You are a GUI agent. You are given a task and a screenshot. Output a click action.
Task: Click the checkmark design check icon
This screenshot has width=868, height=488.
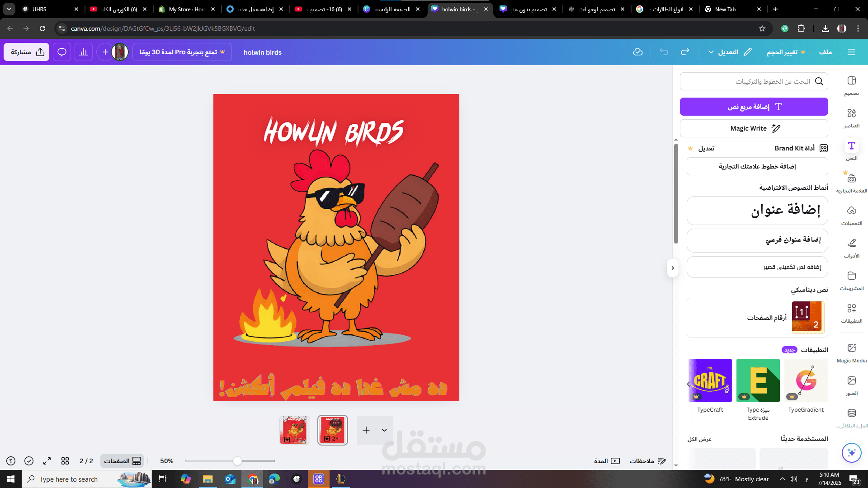coord(29,461)
